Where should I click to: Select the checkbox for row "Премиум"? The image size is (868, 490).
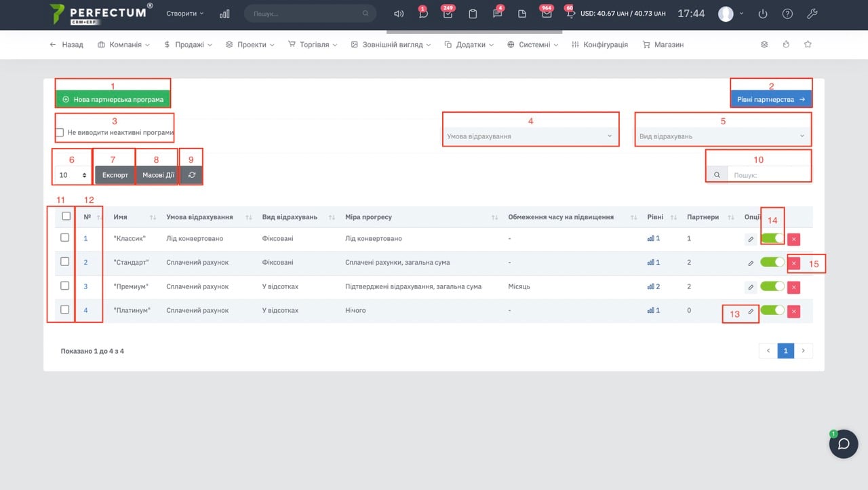65,286
